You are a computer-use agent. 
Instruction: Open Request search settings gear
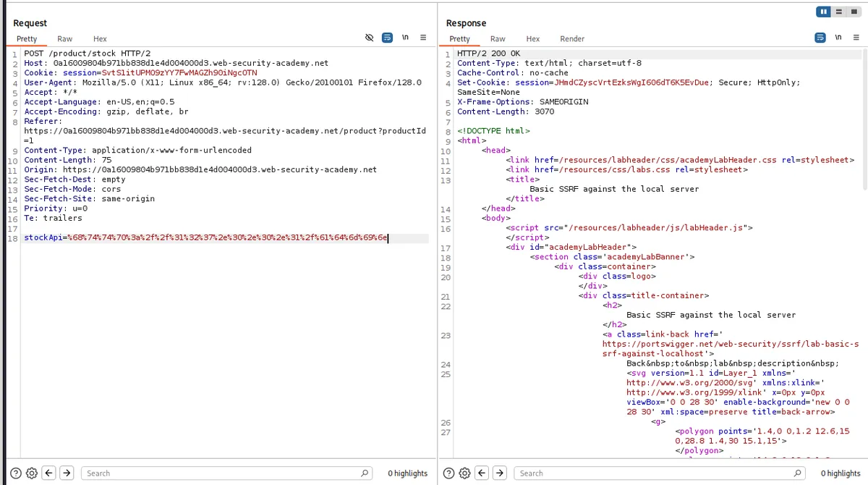pos(32,473)
